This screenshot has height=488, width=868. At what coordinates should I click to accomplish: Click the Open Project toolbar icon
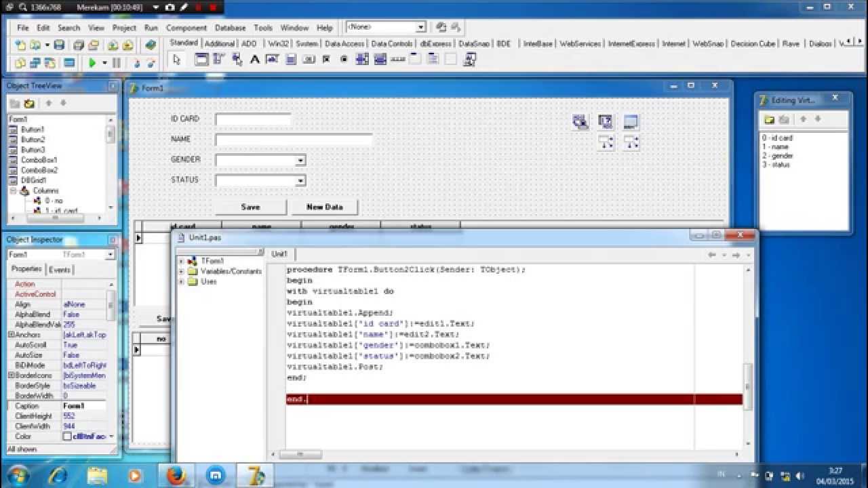94,45
